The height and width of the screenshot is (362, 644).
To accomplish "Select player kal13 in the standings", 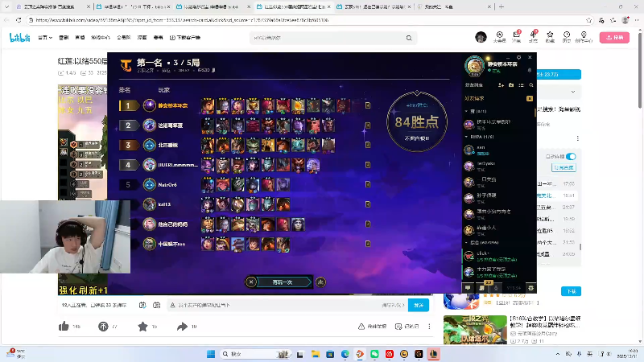I will tap(164, 204).
